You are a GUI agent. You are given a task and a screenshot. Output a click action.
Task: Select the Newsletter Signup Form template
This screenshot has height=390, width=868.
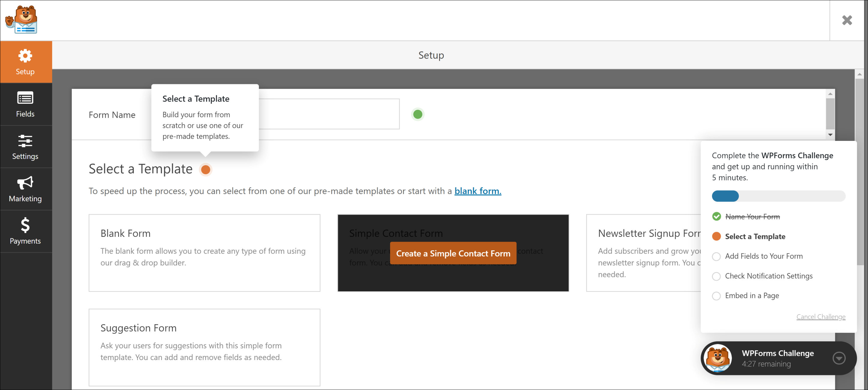click(643, 253)
